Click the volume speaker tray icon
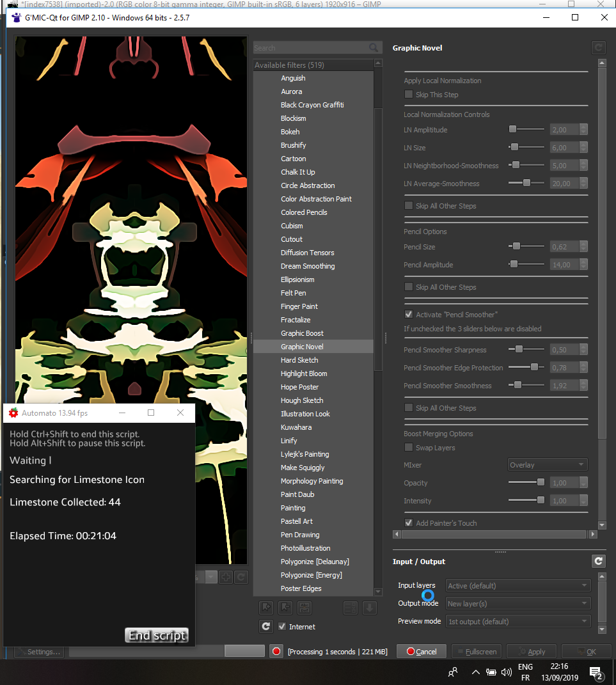The image size is (616, 685). click(x=507, y=672)
